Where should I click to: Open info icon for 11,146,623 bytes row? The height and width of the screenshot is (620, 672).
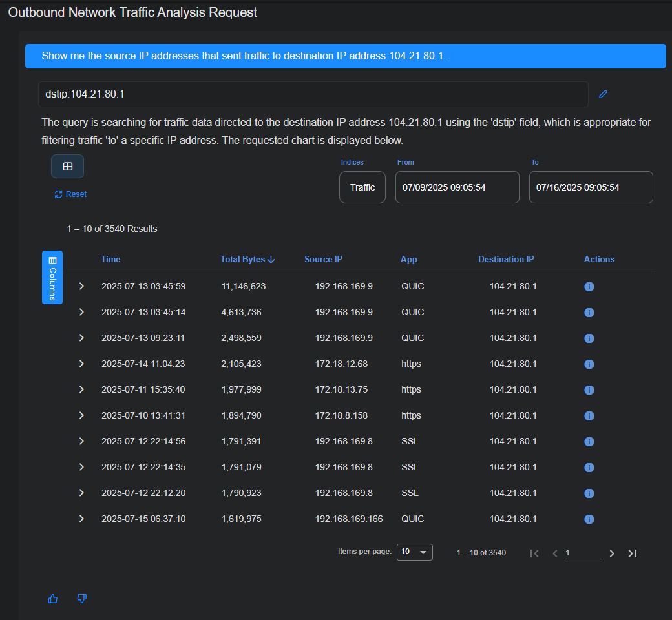pyautogui.click(x=589, y=287)
